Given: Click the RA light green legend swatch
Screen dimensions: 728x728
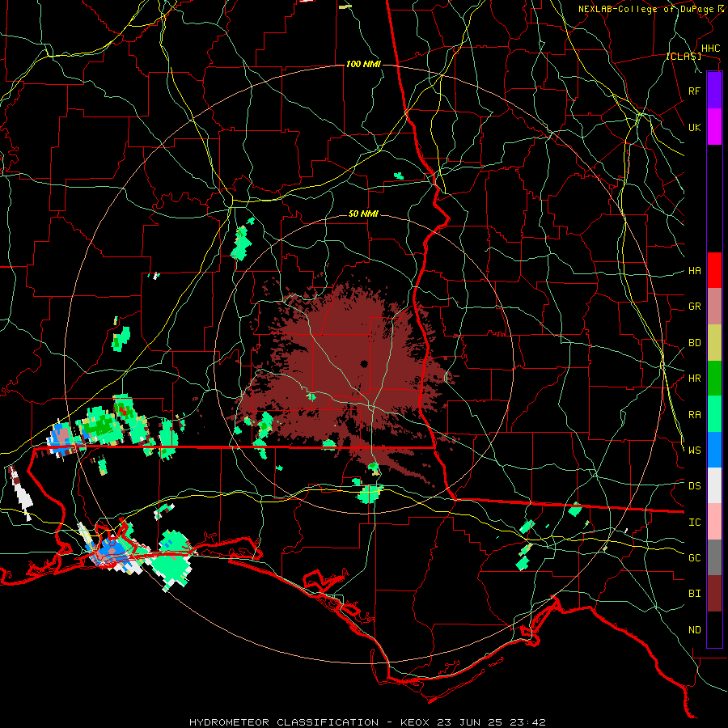Looking at the screenshot, I should (714, 414).
